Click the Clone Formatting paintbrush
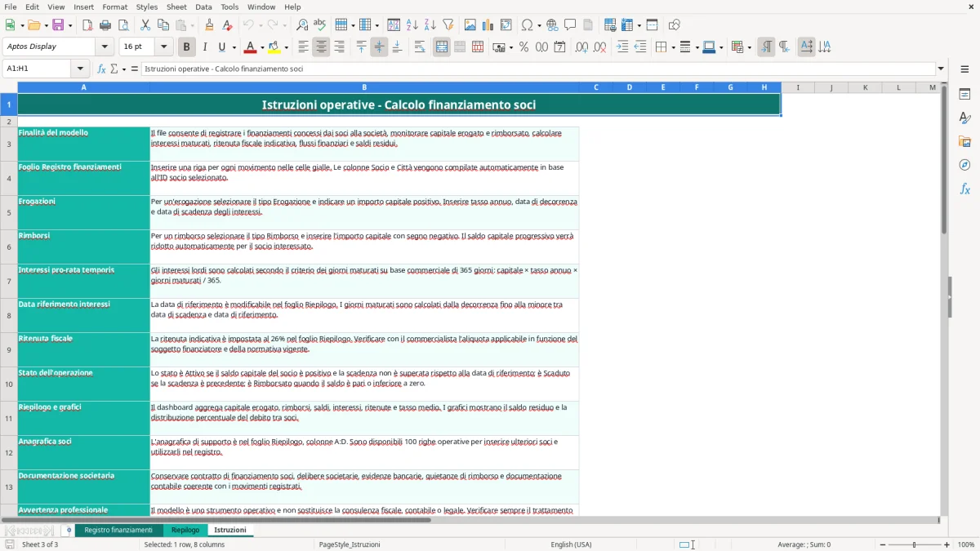This screenshot has width=980, height=551. pyautogui.click(x=209, y=25)
